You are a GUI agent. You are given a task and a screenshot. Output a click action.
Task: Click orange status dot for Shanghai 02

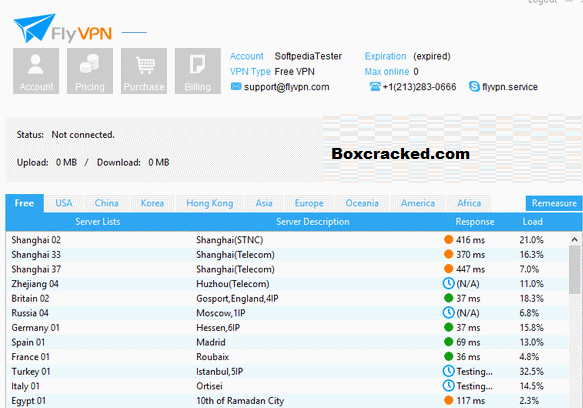click(x=448, y=240)
